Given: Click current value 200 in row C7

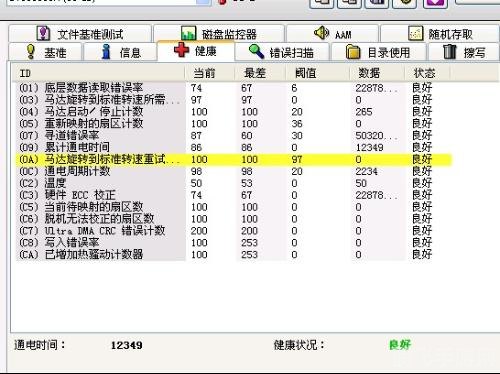Looking at the screenshot, I should 199,231.
